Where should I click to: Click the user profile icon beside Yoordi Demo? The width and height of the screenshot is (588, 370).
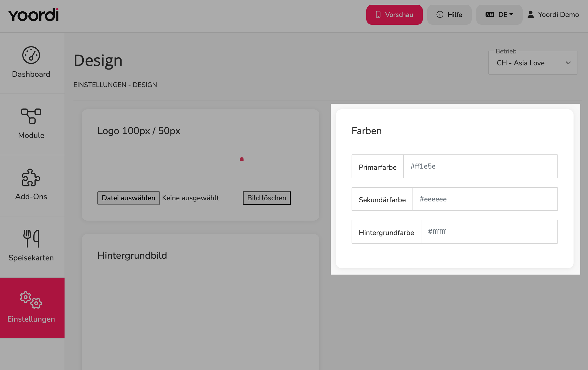point(531,14)
